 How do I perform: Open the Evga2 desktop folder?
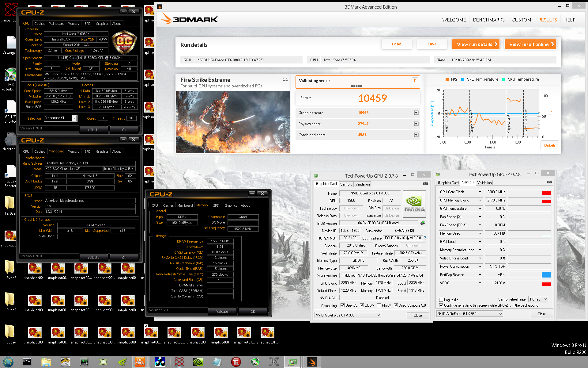(x=10, y=267)
